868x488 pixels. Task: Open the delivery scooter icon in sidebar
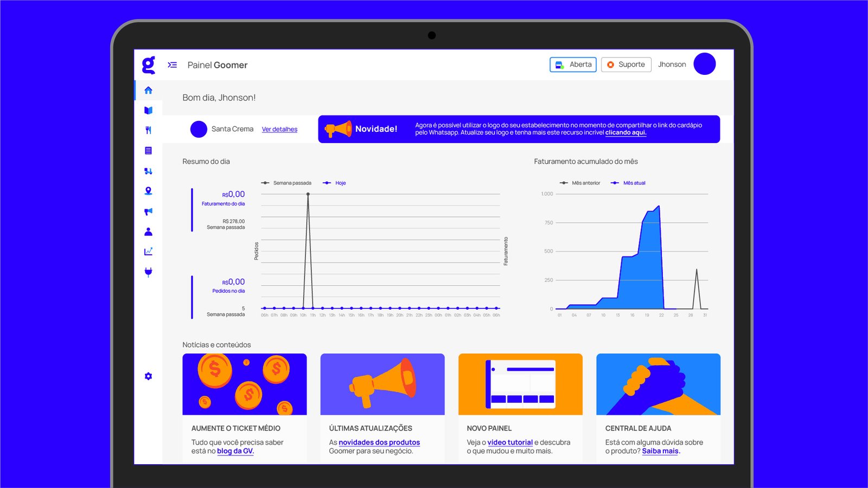148,171
